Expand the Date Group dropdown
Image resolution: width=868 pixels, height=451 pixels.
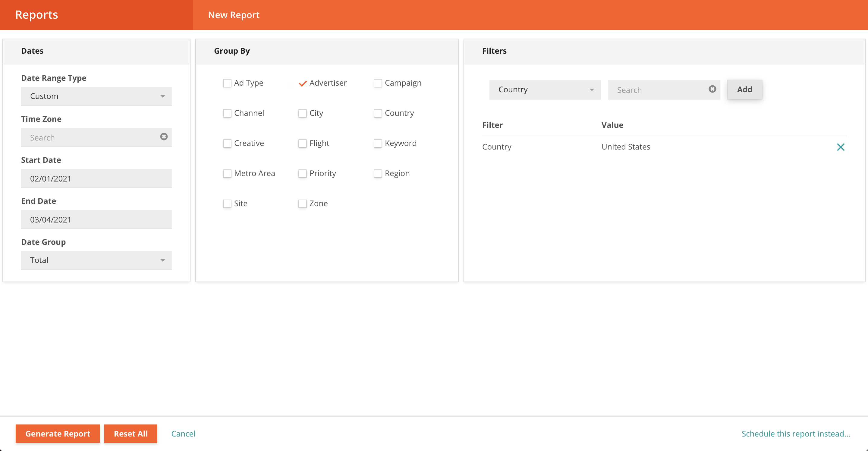coord(96,260)
